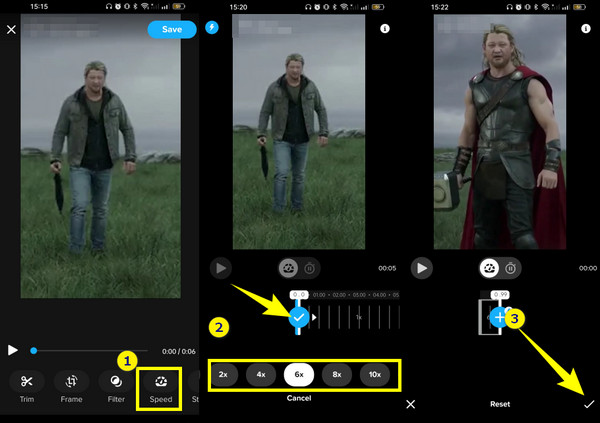Move the blue playback progress dot
This screenshot has height=423, width=600.
pyautogui.click(x=34, y=350)
